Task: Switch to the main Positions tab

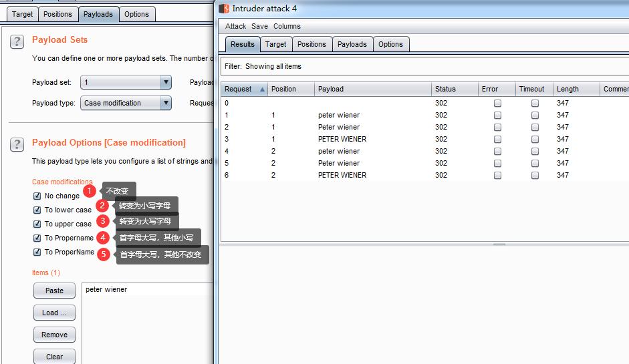Action: coord(57,15)
